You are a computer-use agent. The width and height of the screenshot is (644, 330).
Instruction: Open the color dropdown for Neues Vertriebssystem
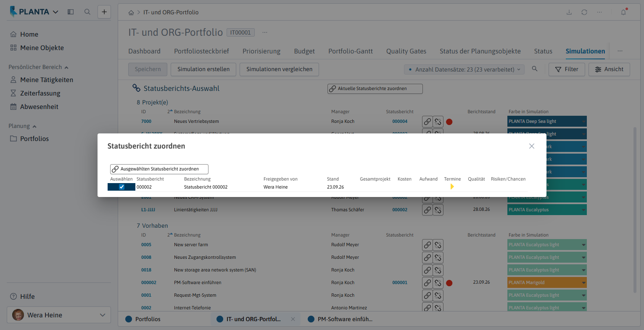coord(583,121)
